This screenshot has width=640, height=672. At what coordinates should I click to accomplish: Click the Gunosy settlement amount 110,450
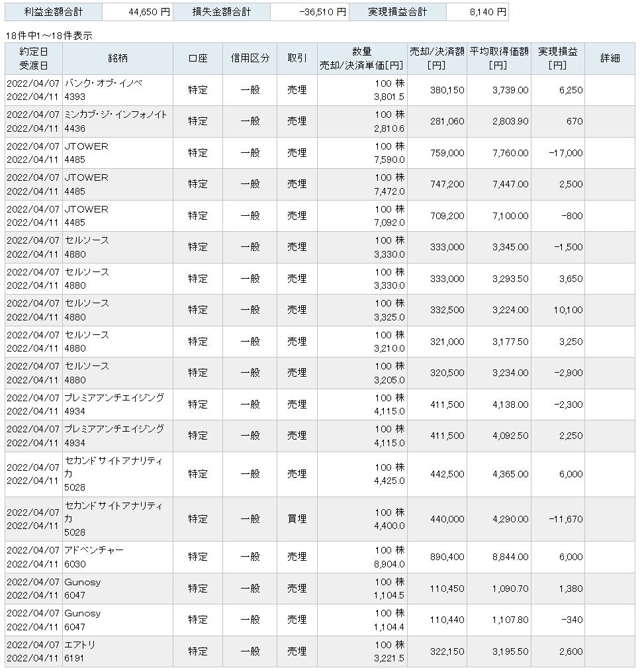click(447, 589)
